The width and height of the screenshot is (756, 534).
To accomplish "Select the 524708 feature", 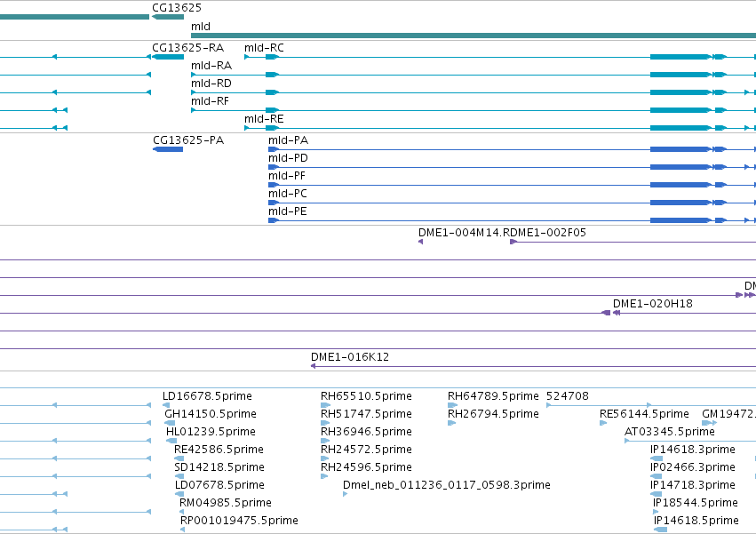I will coord(651,405).
